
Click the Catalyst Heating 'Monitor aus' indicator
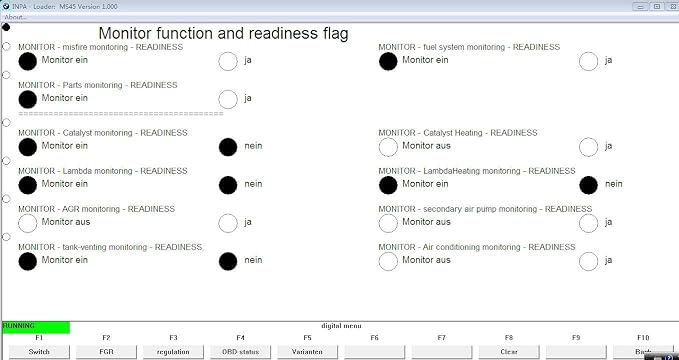388,147
